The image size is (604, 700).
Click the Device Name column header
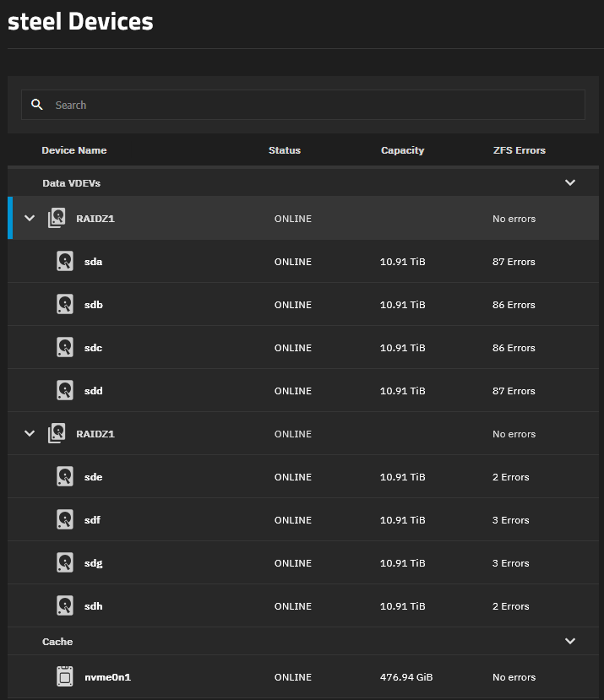(x=74, y=150)
